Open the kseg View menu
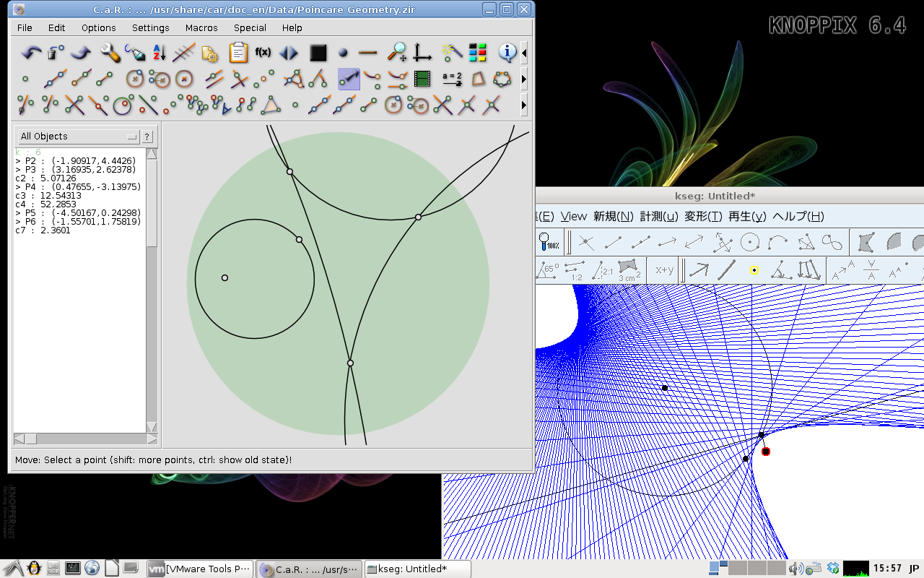The width and height of the screenshot is (924, 578). (x=574, y=216)
